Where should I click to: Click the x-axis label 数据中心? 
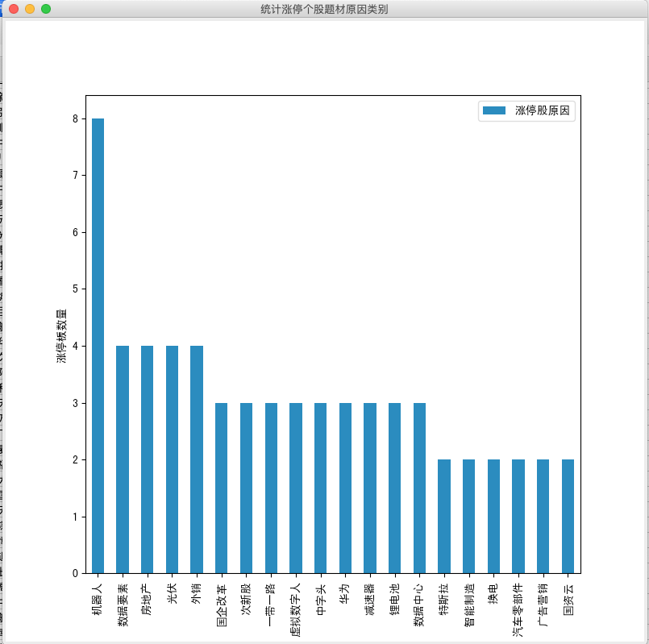click(419, 605)
